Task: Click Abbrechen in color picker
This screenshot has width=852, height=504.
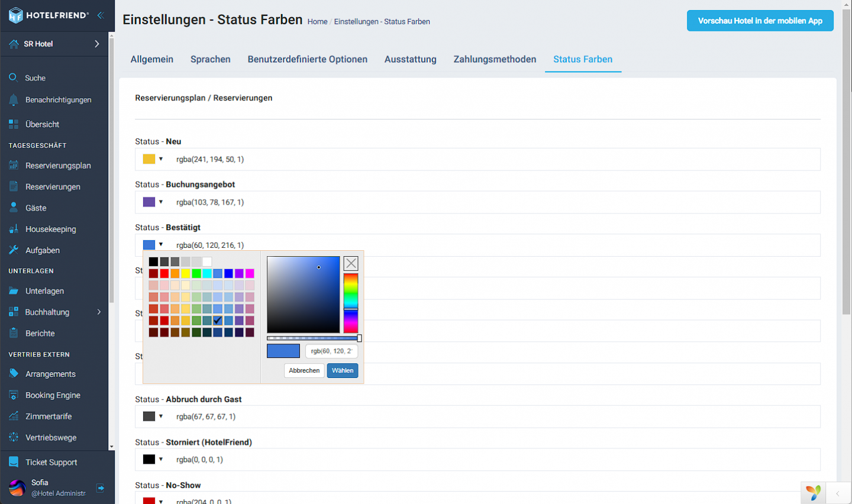Action: click(304, 370)
